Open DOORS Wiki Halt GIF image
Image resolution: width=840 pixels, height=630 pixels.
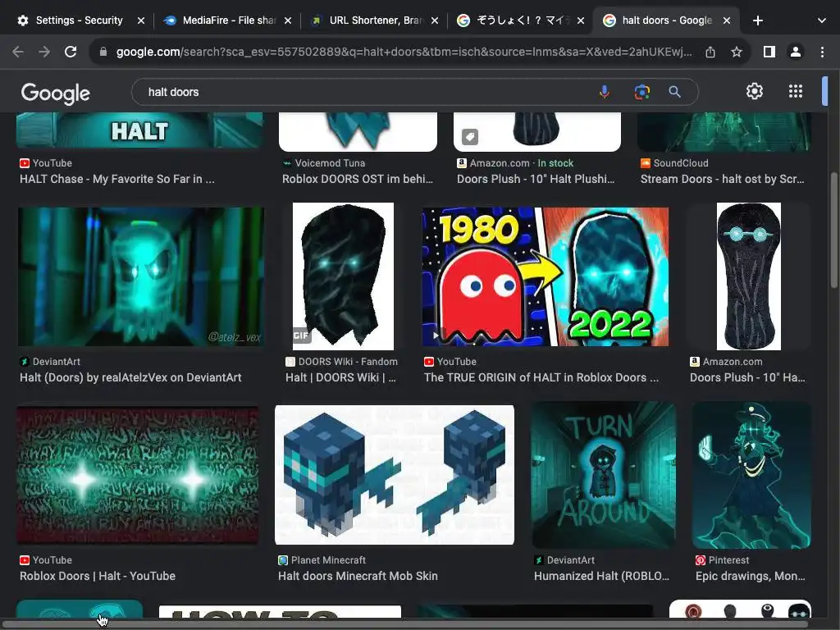pyautogui.click(x=343, y=276)
